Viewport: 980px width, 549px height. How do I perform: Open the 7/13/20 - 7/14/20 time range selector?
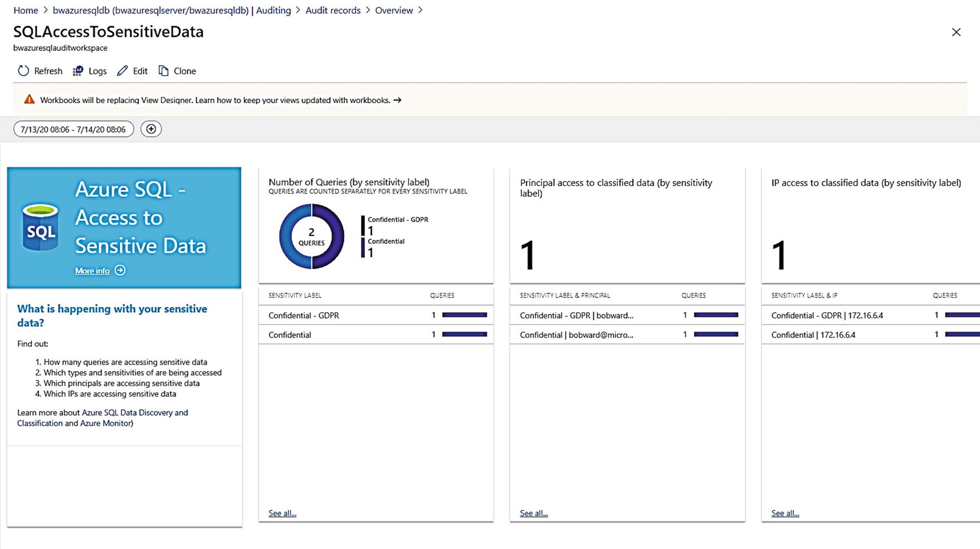tap(74, 129)
